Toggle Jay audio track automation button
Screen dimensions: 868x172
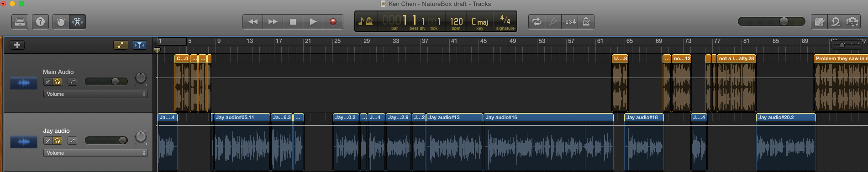(73, 141)
